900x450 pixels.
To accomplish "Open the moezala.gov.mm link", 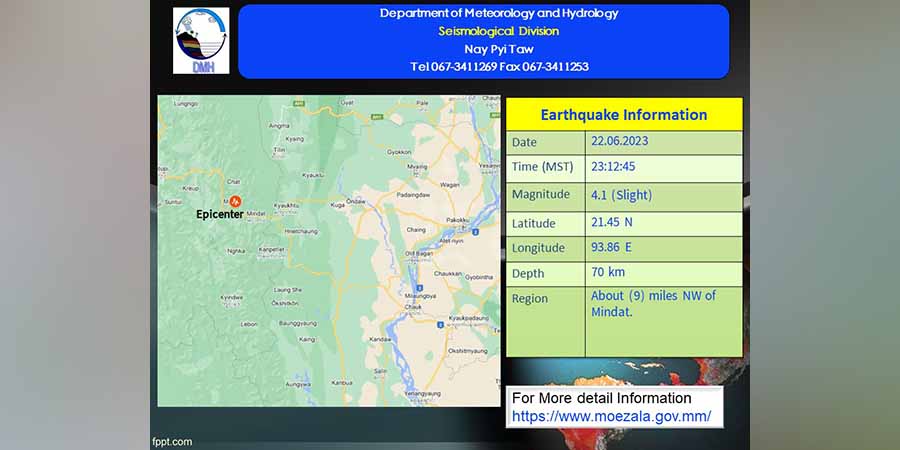I will (x=611, y=416).
